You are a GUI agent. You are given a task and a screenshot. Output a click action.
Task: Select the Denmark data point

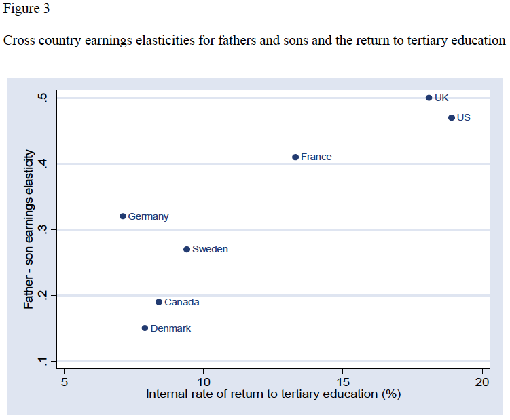(x=145, y=328)
